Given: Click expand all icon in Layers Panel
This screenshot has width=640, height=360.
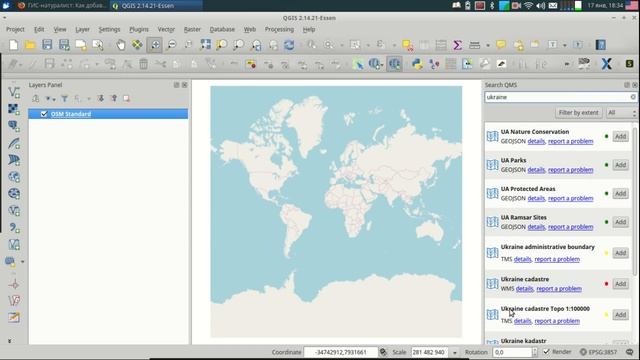Looking at the screenshot, I should click(x=100, y=98).
